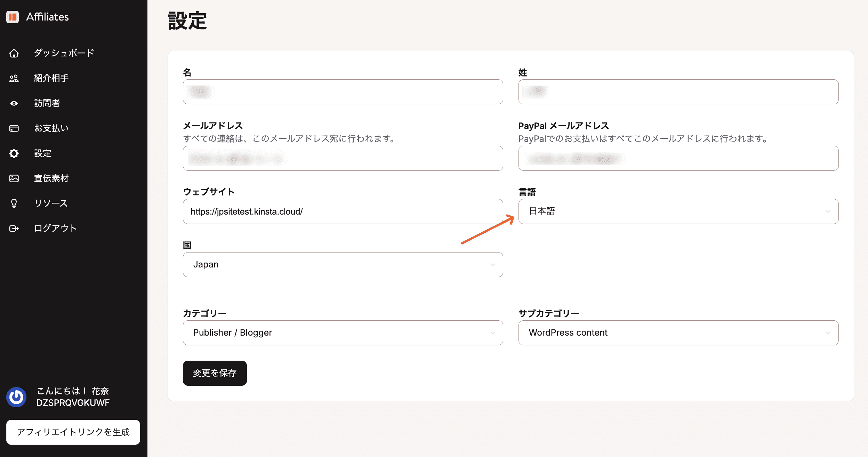The image size is (868, 457).
Task: Click the 紹介相手 people icon
Action: click(x=14, y=78)
